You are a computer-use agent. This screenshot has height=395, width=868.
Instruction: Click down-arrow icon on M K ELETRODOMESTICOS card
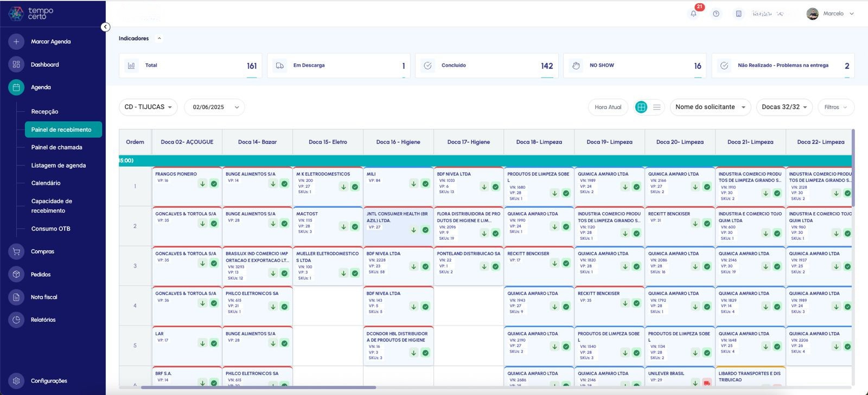pos(343,187)
